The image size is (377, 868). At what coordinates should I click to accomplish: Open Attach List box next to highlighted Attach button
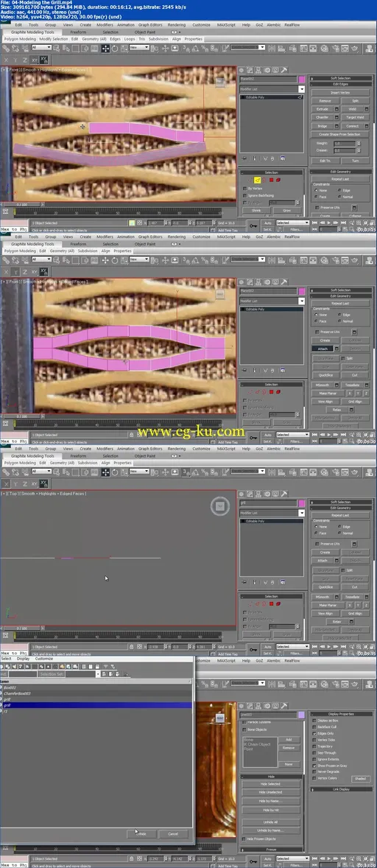coord(337,349)
